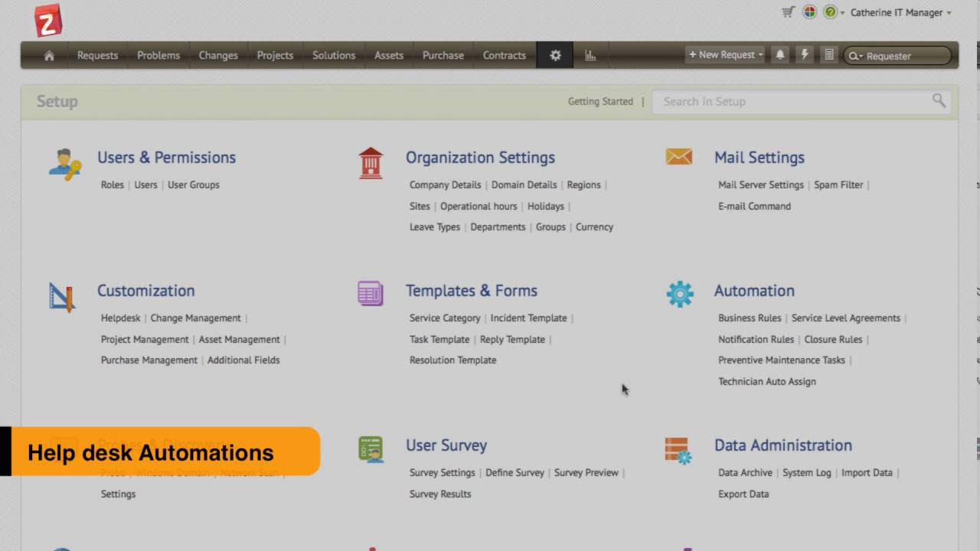Open Service Level Agreements settings
Viewport: 980px width, 551px height.
[x=846, y=318]
